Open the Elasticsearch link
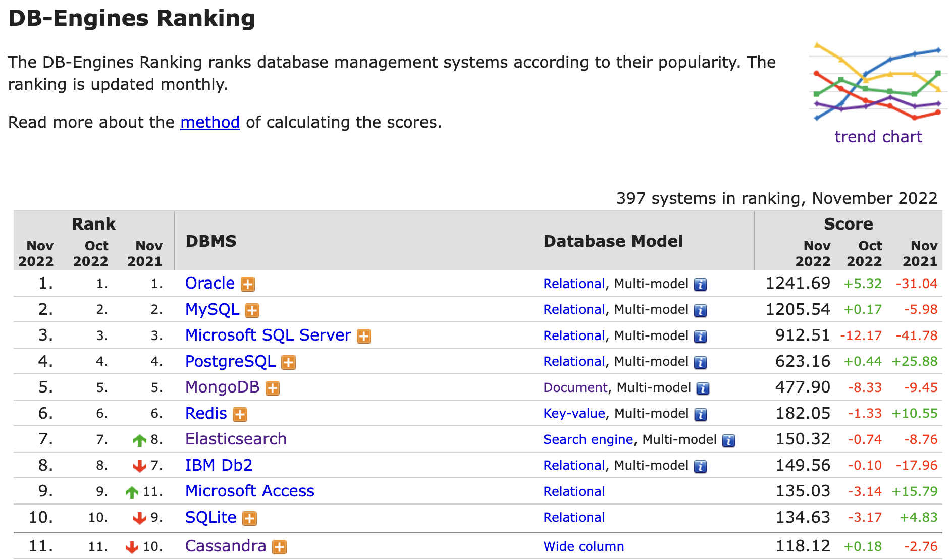This screenshot has width=952, height=560. (x=236, y=439)
